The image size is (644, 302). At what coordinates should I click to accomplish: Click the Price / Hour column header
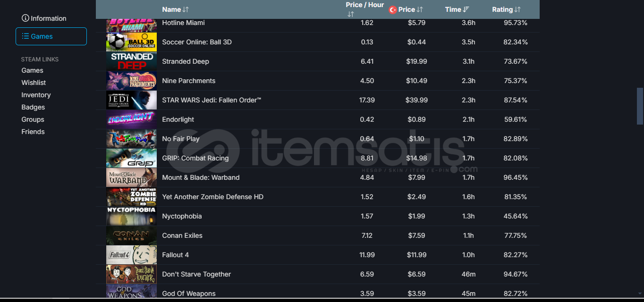tap(364, 5)
